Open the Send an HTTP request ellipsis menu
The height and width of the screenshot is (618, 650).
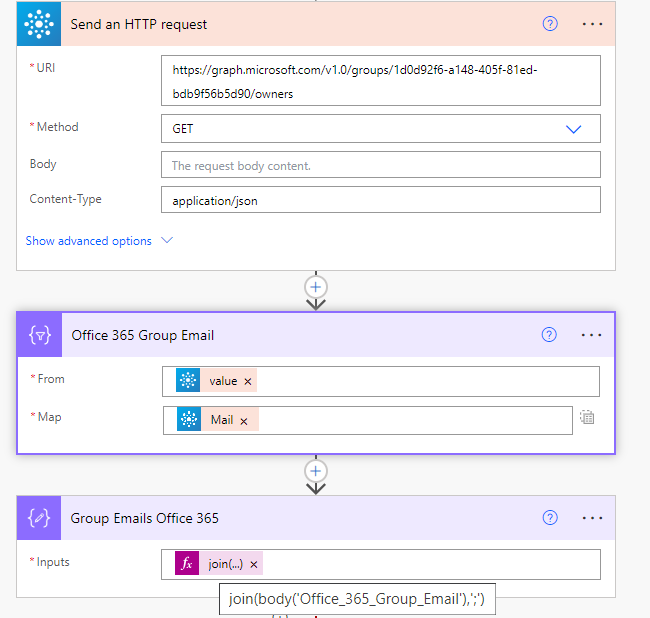click(592, 24)
